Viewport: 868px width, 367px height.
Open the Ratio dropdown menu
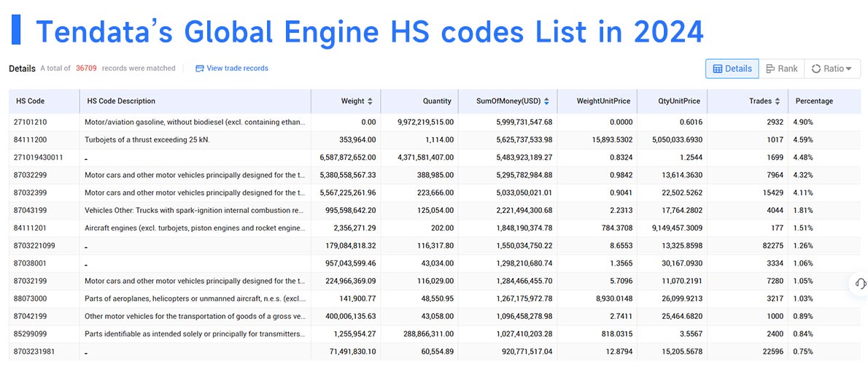832,69
